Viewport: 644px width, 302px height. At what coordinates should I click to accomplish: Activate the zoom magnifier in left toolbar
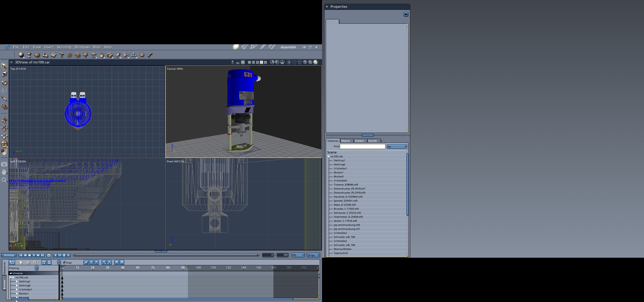click(x=4, y=180)
